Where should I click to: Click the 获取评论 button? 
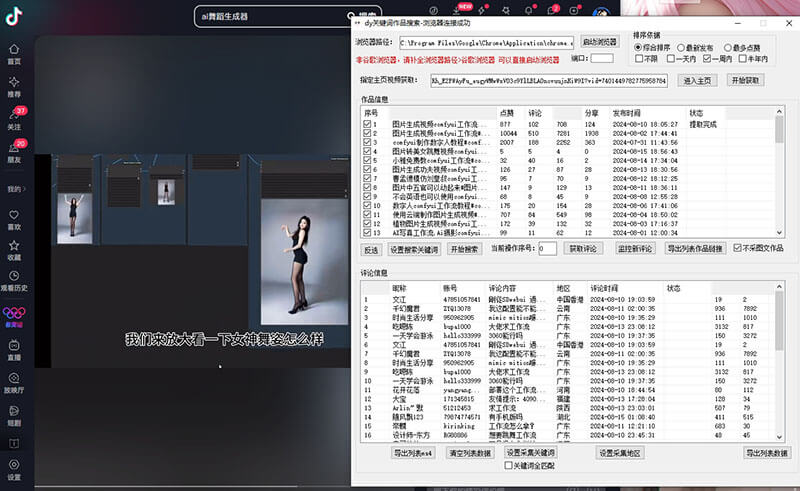[583, 249]
